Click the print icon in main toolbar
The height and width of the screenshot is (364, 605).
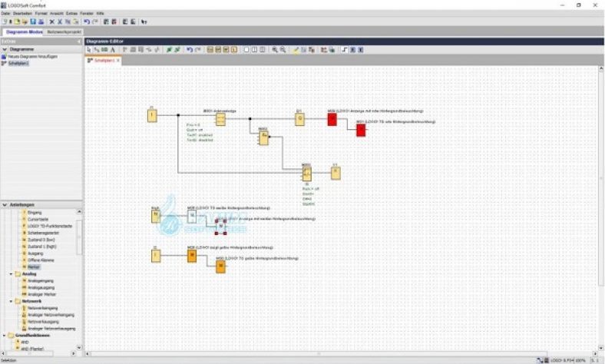[41, 22]
